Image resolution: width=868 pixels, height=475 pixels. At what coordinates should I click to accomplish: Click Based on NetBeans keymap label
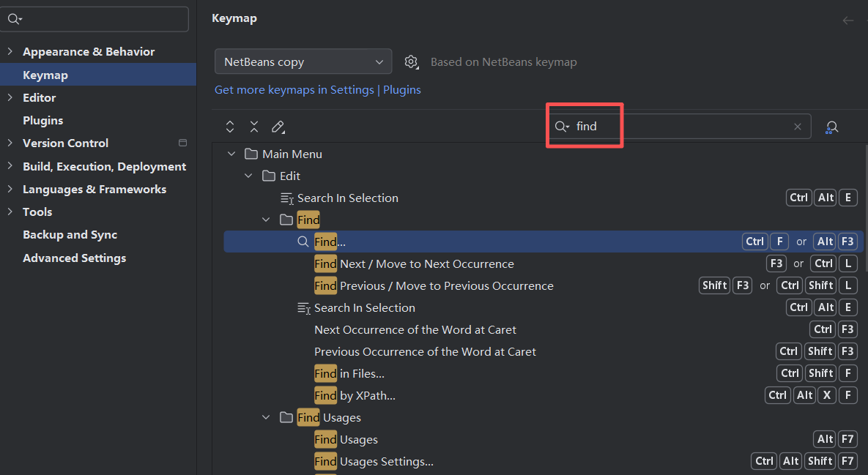coord(504,62)
